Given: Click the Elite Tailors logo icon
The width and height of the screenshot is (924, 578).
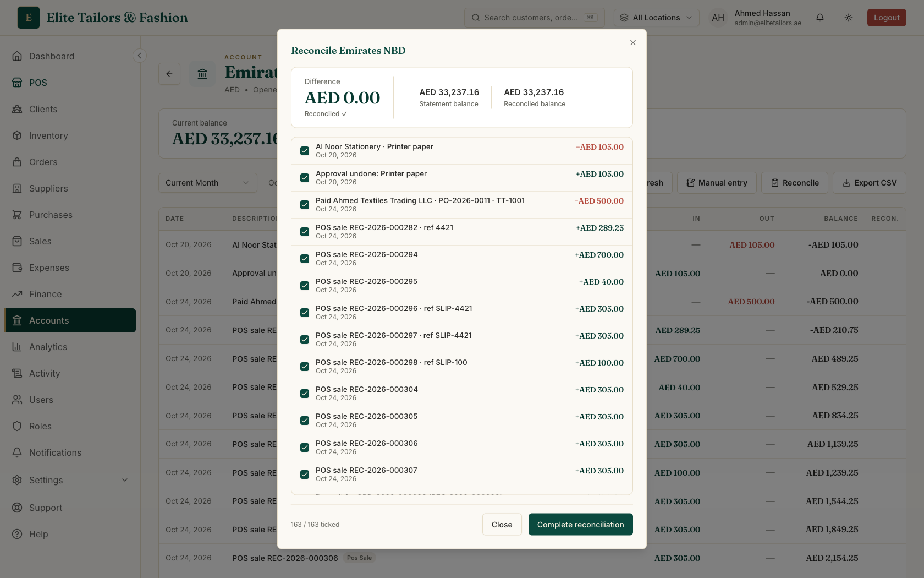Looking at the screenshot, I should [29, 18].
